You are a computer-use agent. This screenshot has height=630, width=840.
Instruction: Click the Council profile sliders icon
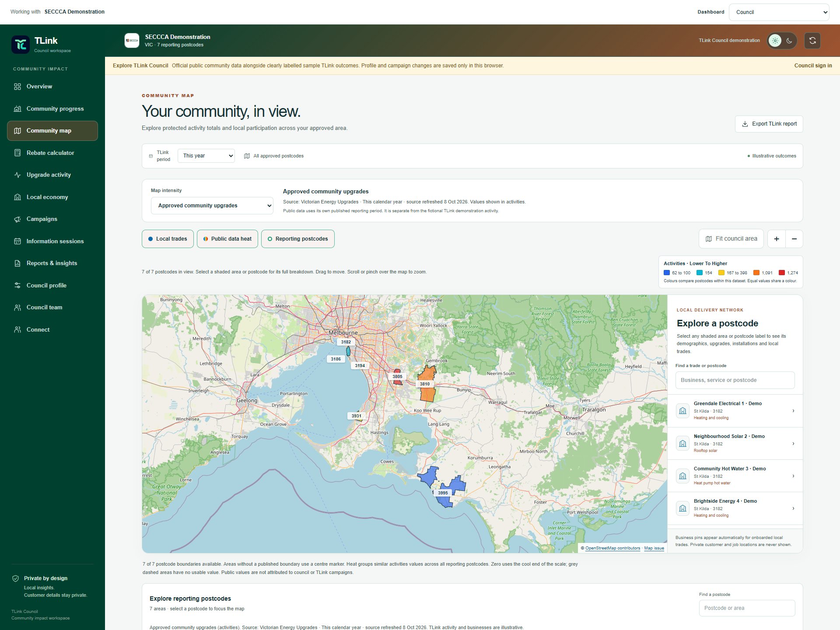17,285
